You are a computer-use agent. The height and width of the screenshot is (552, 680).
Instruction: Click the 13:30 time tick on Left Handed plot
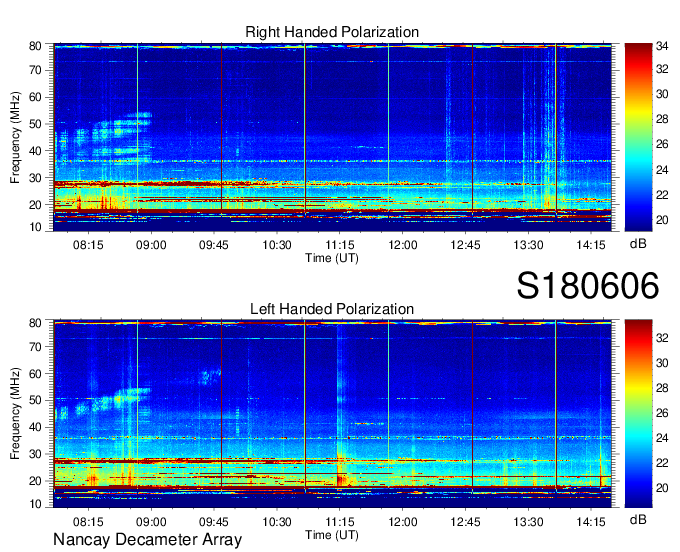[x=528, y=522]
